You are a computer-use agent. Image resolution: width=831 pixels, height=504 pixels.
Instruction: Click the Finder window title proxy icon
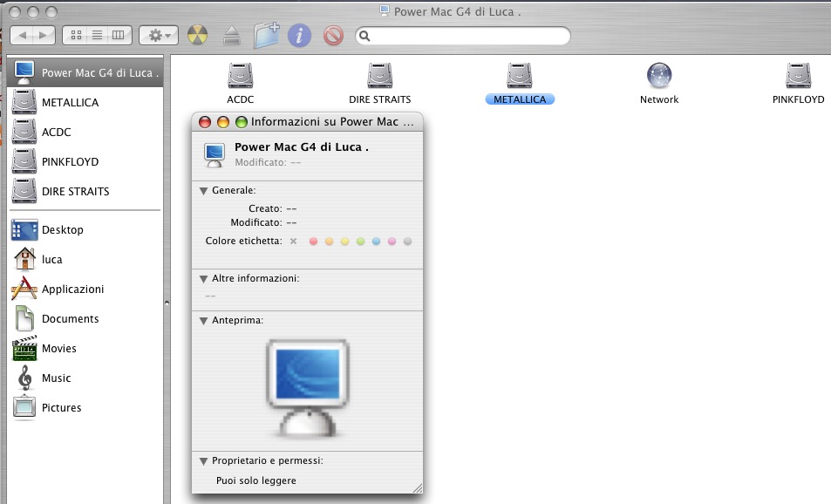click(385, 11)
